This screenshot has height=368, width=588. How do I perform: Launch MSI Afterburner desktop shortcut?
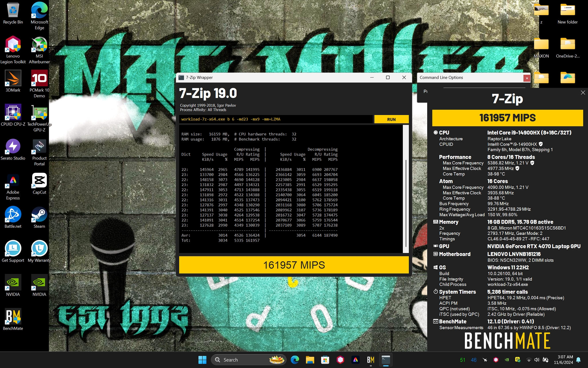pyautogui.click(x=39, y=50)
